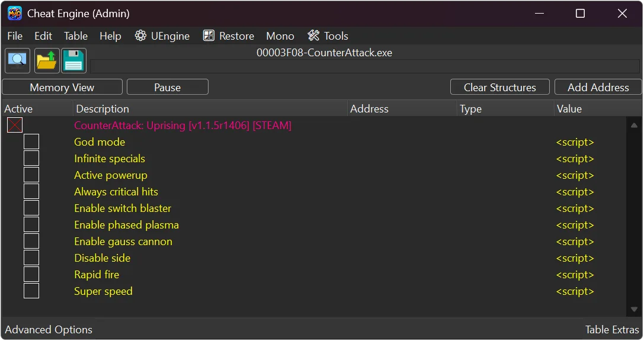Enable the Super speed checkbox
This screenshot has width=644, height=341.
pyautogui.click(x=31, y=291)
